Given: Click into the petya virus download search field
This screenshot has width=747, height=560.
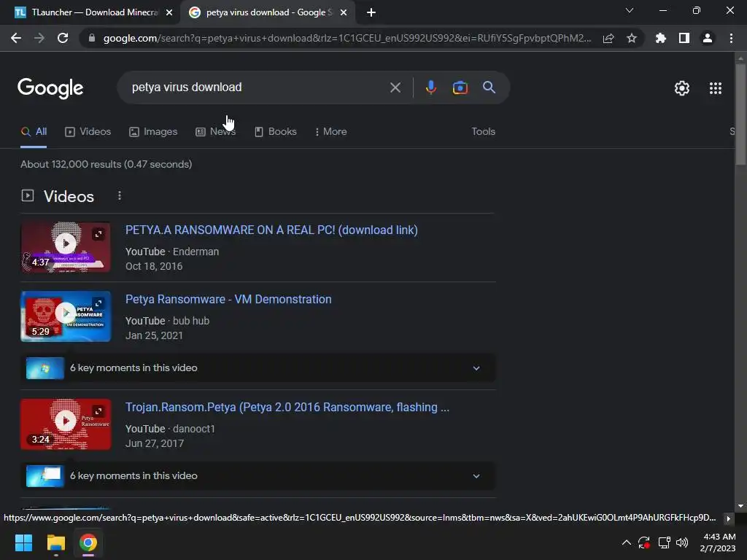Looking at the screenshot, I should [258, 87].
